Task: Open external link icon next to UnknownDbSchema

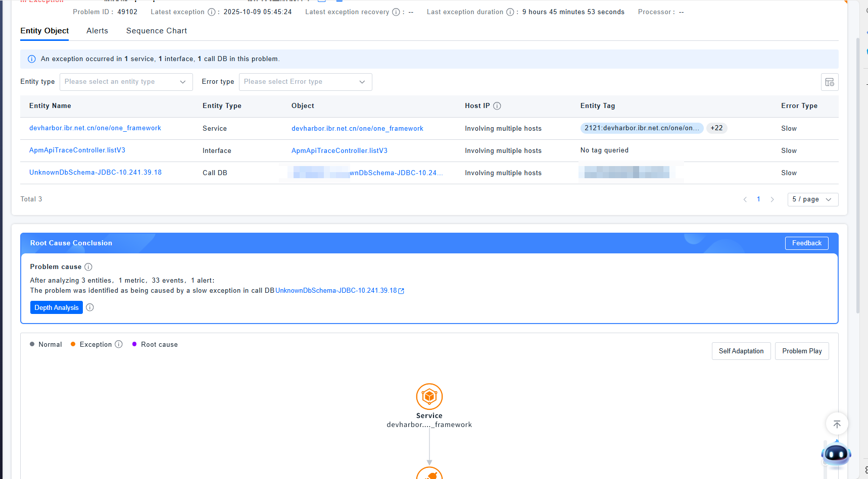Action: pos(401,291)
